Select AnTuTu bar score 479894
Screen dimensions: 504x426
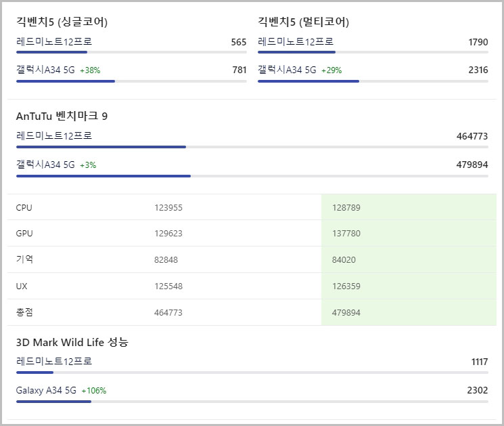point(472,165)
